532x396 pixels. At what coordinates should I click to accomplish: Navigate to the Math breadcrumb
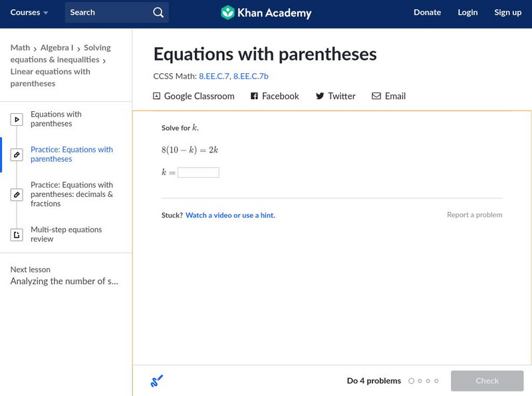tap(20, 47)
